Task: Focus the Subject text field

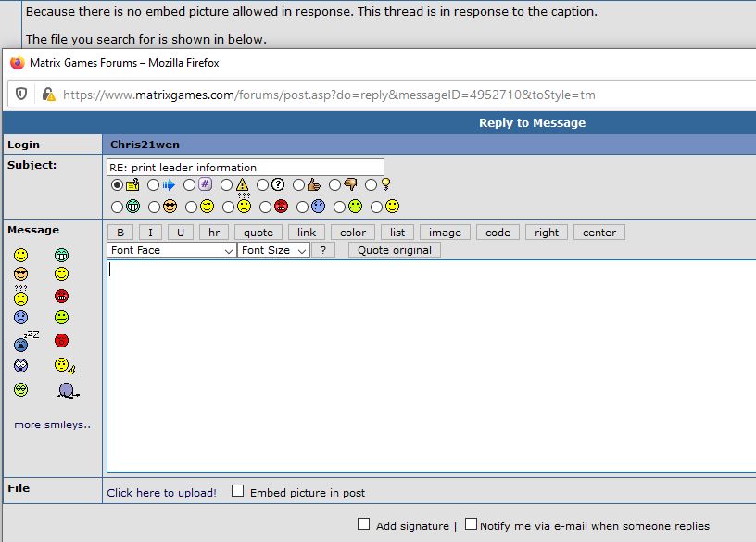Action: (245, 168)
